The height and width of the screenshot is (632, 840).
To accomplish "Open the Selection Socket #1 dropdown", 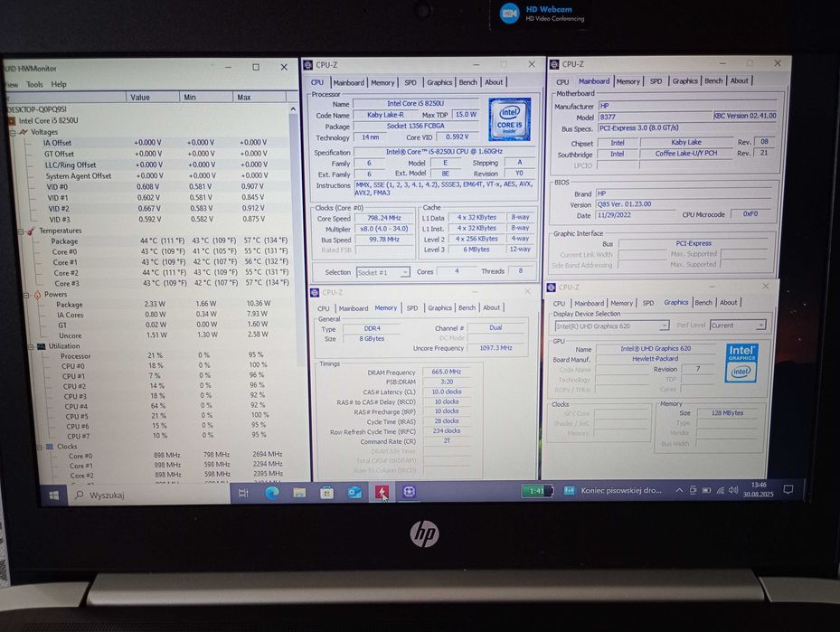I will point(383,272).
